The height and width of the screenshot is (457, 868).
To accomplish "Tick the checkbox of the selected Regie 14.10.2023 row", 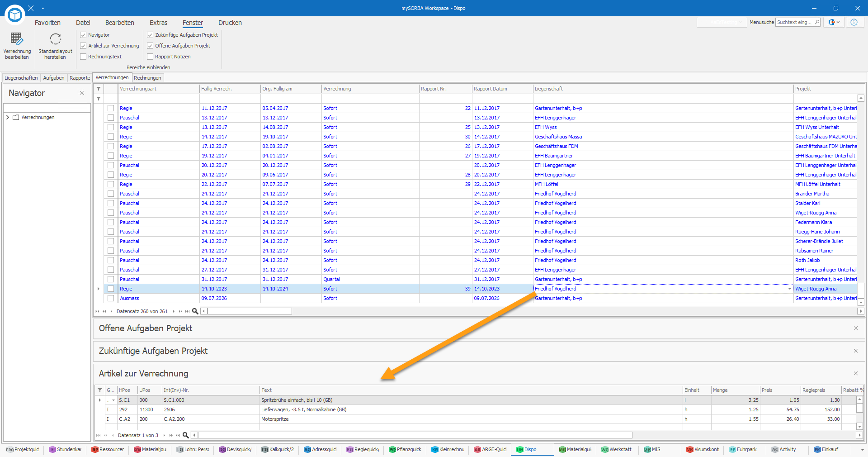I will 111,289.
